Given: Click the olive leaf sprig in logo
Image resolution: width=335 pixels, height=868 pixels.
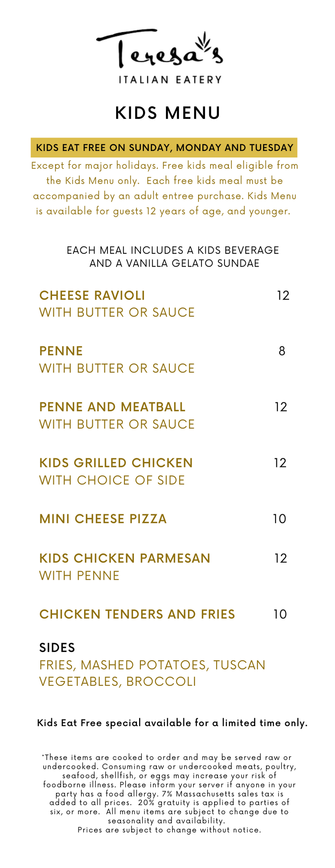Looking at the screenshot, I should click(x=203, y=41).
